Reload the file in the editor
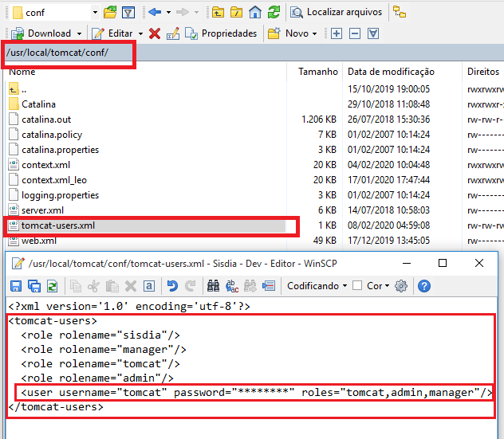 [x=53, y=286]
